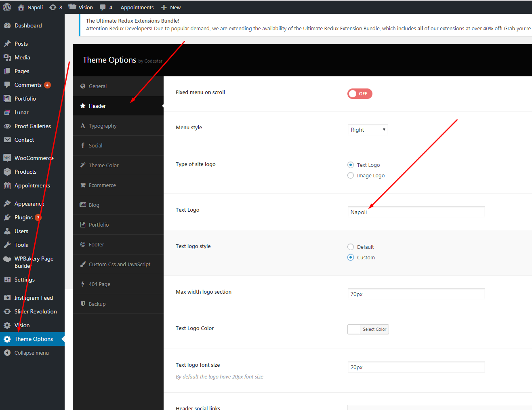Select the Image Logo radio button
Viewport: 532px width, 410px height.
[x=351, y=175]
